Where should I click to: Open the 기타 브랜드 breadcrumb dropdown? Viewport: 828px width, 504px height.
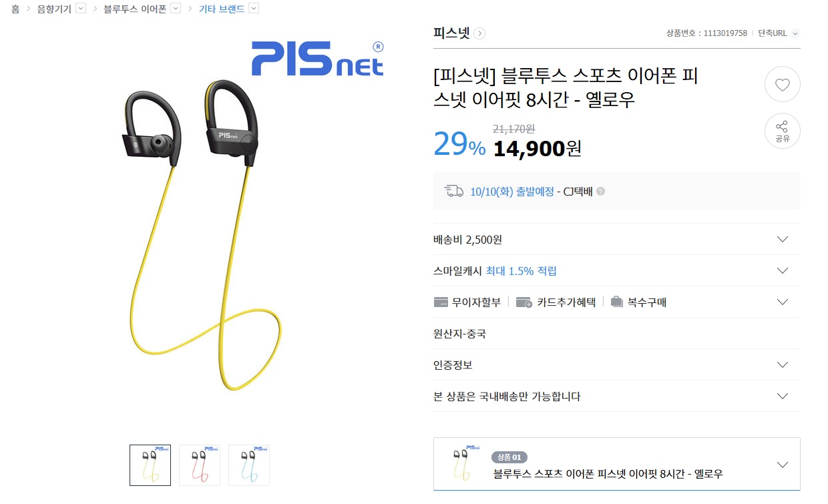[254, 9]
